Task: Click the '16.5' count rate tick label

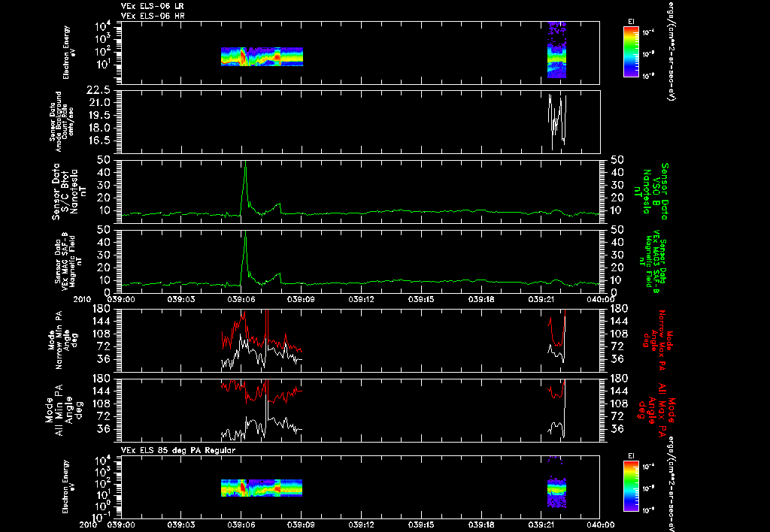Action: [x=99, y=141]
